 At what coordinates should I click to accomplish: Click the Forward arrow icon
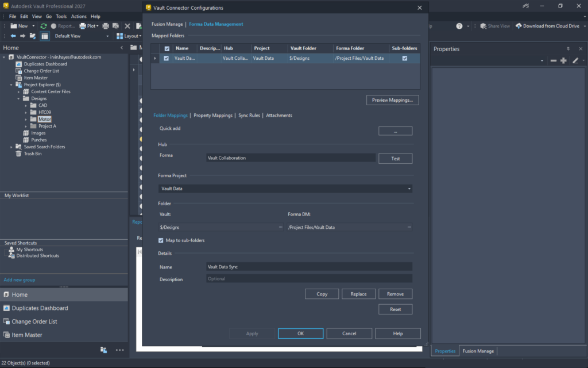pos(22,36)
